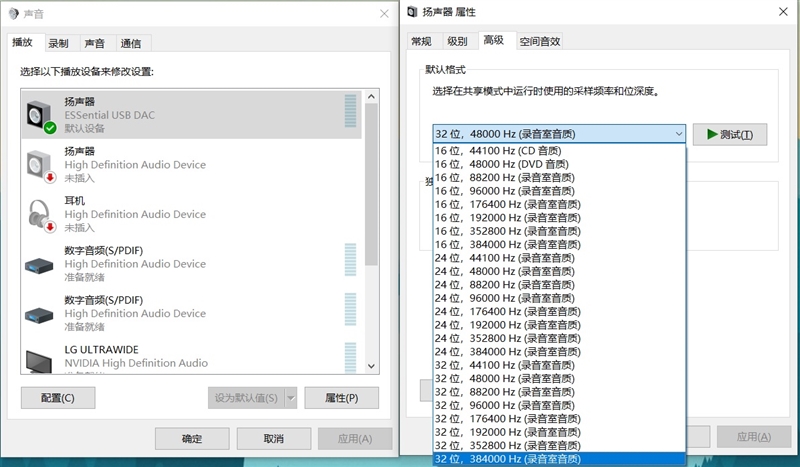Open the 设为默认值 split dropdown arrow
The height and width of the screenshot is (467, 800).
point(291,398)
